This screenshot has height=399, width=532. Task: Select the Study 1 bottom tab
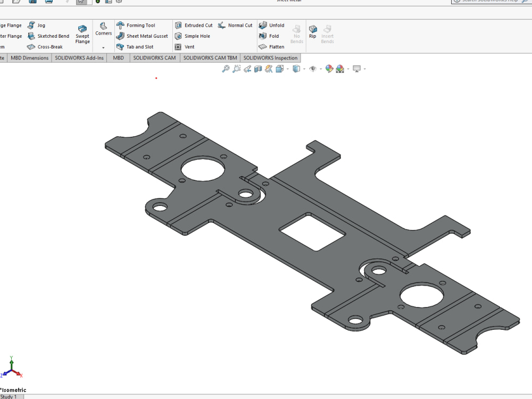point(11,396)
